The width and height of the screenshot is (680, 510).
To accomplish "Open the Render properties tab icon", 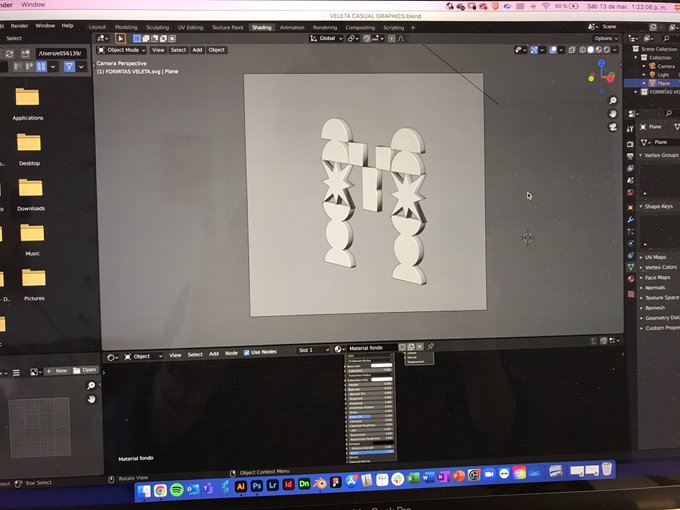I will coord(630,144).
